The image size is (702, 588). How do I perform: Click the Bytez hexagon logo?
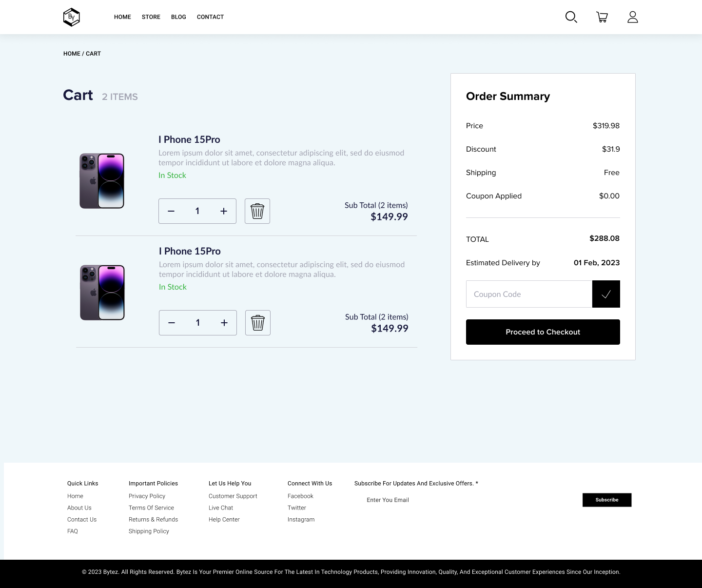click(72, 17)
